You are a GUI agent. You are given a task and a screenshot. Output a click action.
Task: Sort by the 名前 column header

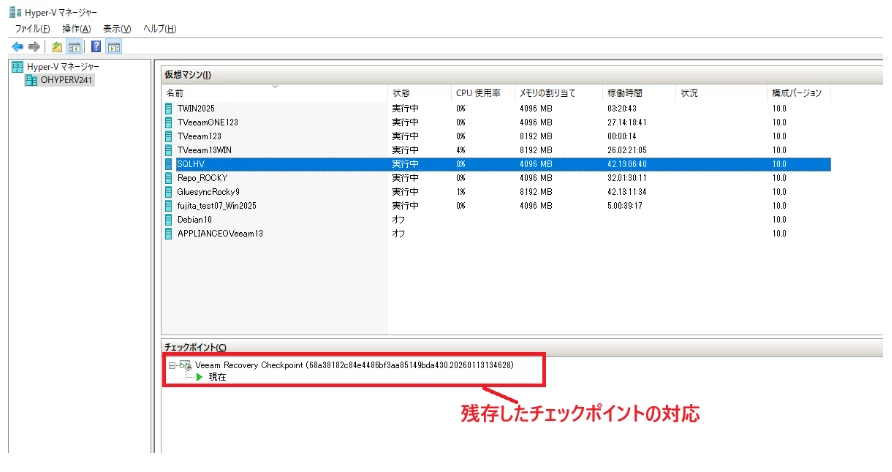[x=275, y=93]
